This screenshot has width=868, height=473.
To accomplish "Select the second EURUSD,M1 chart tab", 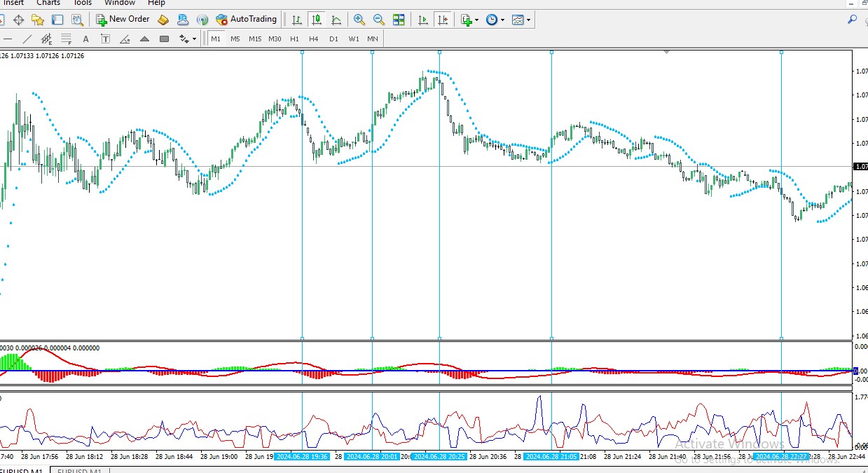I will coord(79,470).
